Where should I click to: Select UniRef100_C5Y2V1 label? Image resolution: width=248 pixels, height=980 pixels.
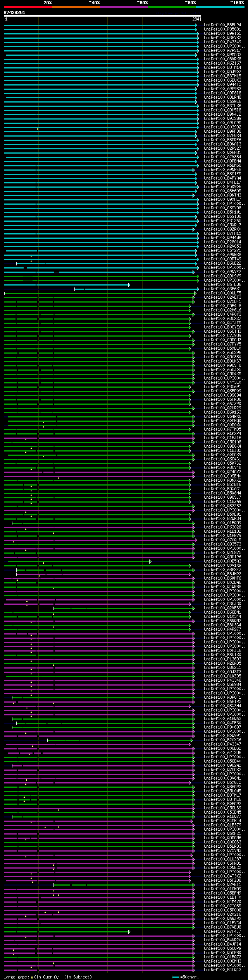(x=222, y=250)
